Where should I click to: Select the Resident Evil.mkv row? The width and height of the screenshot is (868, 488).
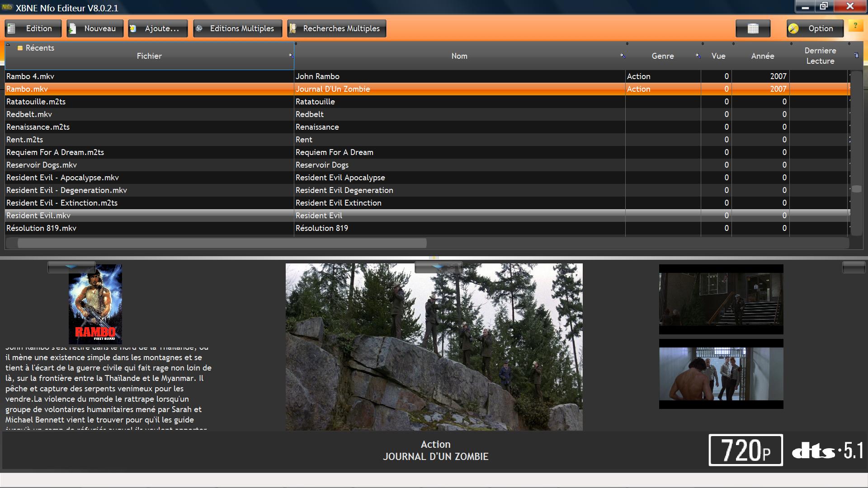(x=427, y=216)
